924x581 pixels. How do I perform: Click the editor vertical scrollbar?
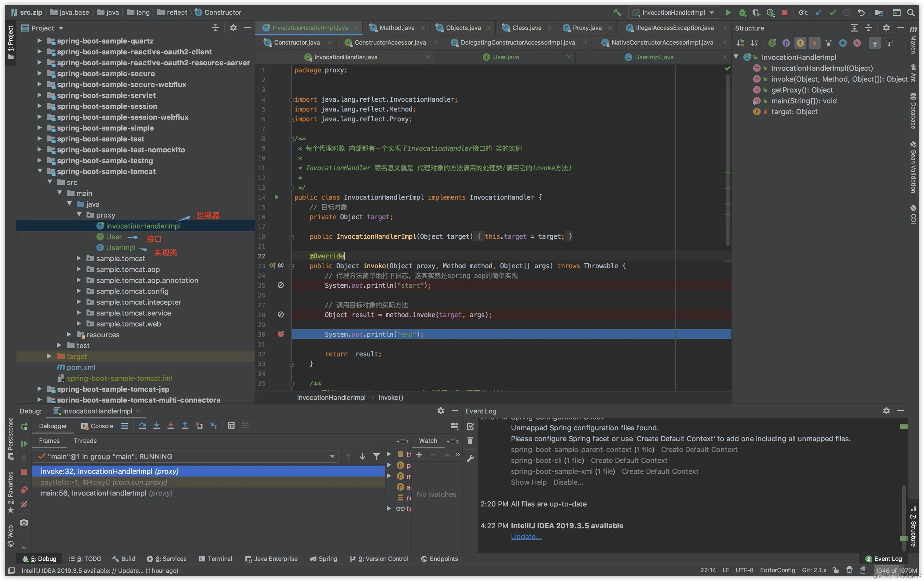pyautogui.click(x=727, y=161)
